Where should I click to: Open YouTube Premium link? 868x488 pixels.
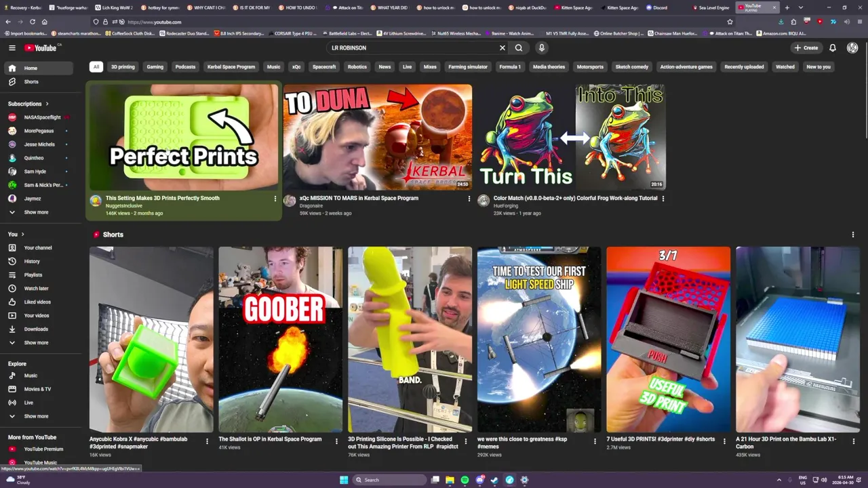pos(39,449)
